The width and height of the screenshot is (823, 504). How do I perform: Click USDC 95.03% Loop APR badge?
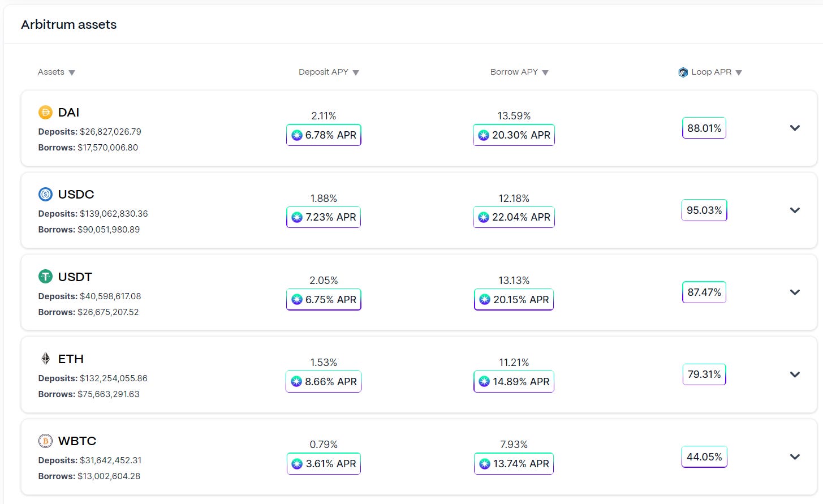coord(704,210)
